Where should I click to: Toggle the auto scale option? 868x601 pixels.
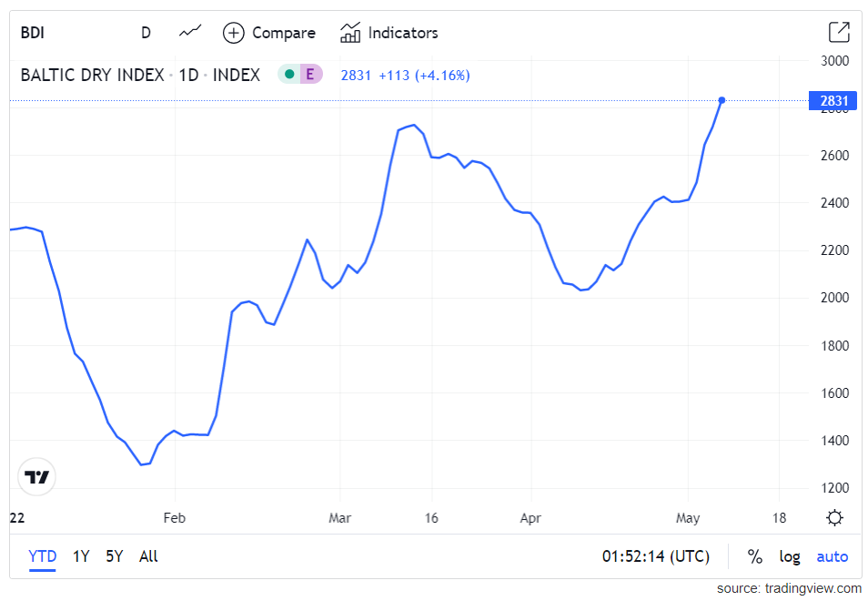click(x=832, y=556)
